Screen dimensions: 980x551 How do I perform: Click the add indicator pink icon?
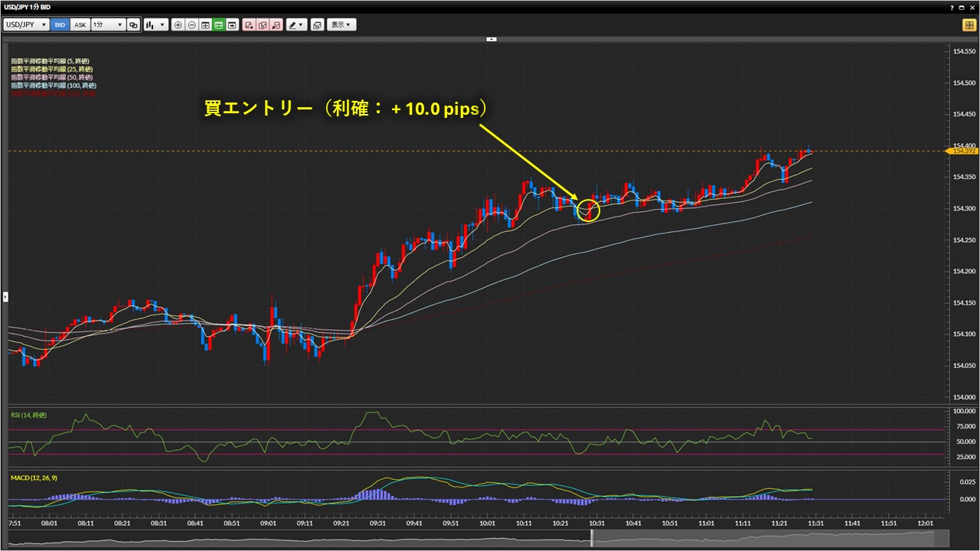coord(249,24)
